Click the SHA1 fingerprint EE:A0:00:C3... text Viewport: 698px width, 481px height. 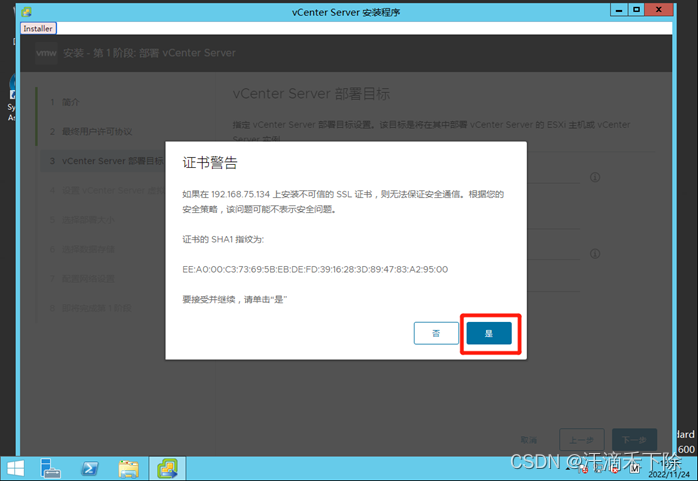coord(315,269)
